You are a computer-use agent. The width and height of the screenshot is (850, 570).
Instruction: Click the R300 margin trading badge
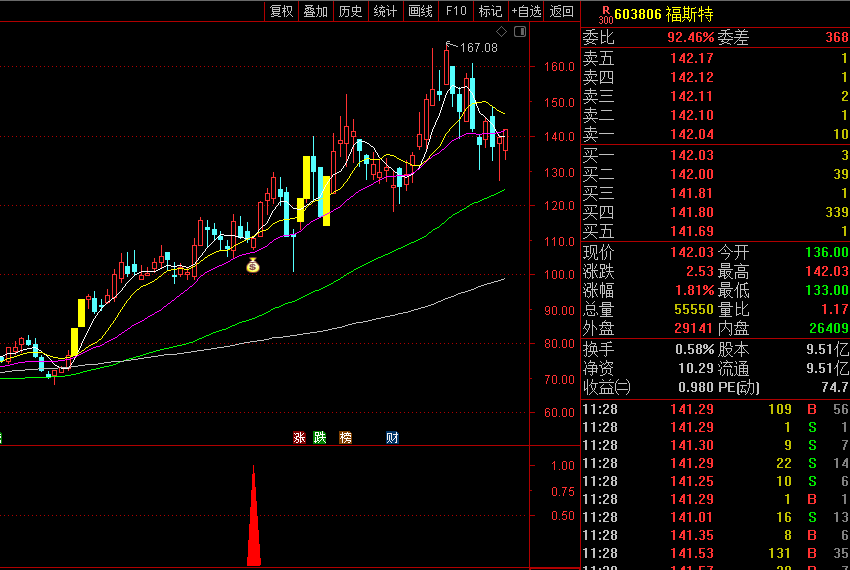(606, 15)
